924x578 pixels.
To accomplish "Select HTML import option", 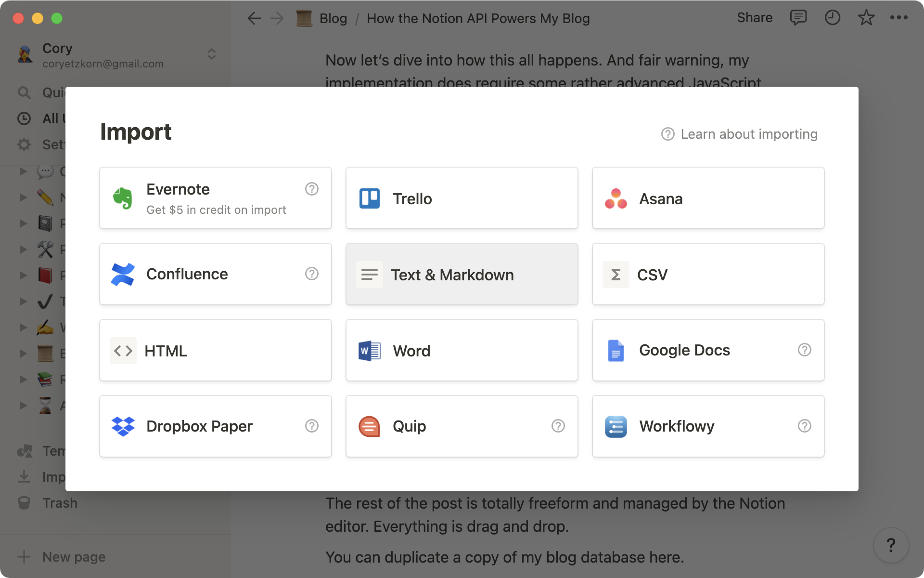I will coord(215,350).
